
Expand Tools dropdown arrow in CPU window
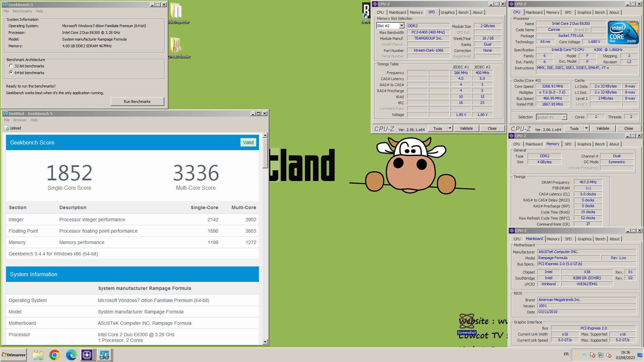pos(586,128)
